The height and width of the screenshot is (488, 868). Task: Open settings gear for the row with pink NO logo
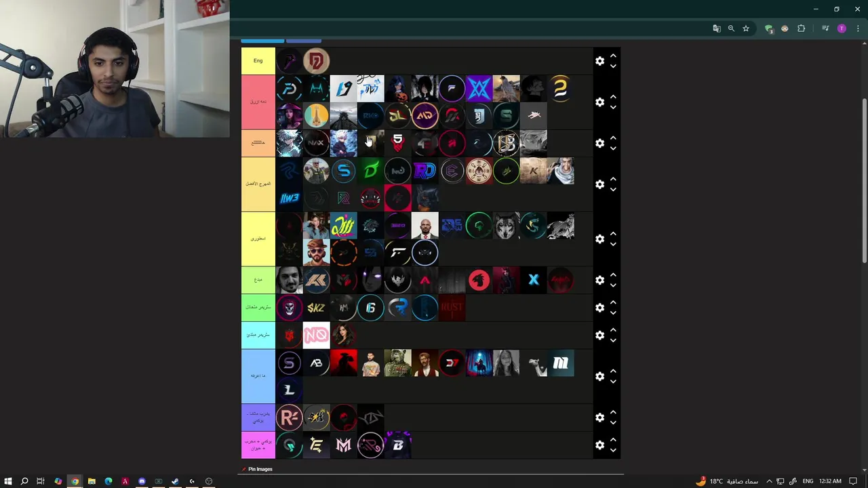coord(599,335)
